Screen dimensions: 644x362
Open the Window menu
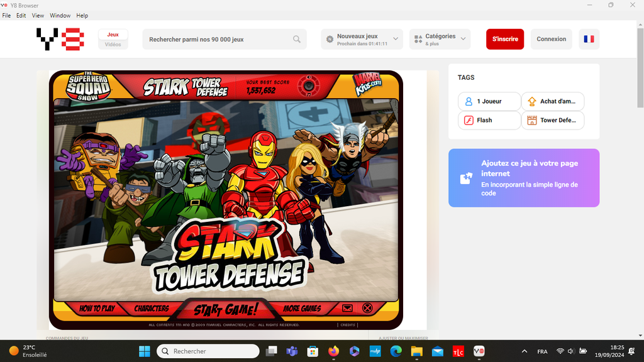pyautogui.click(x=60, y=15)
